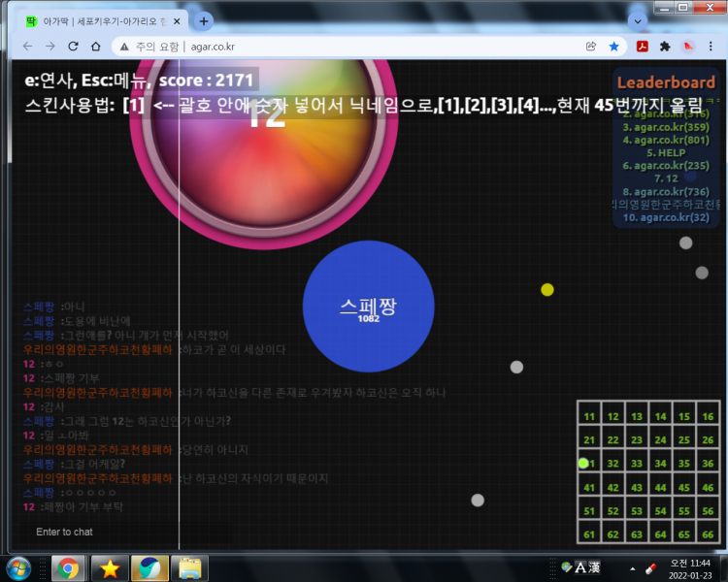728x582 pixels.
Task: Click the IME language indicator A
Action: pos(580,567)
